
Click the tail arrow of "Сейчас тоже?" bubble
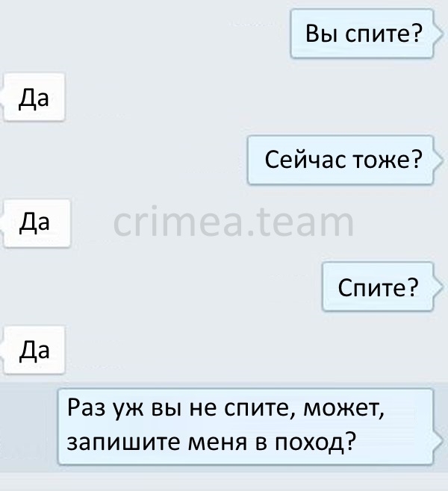click(x=438, y=160)
